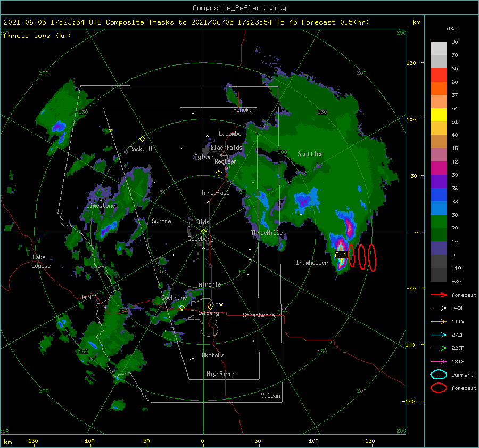Click the -150 tick on bottom axis
479x448 pixels.
(32, 441)
